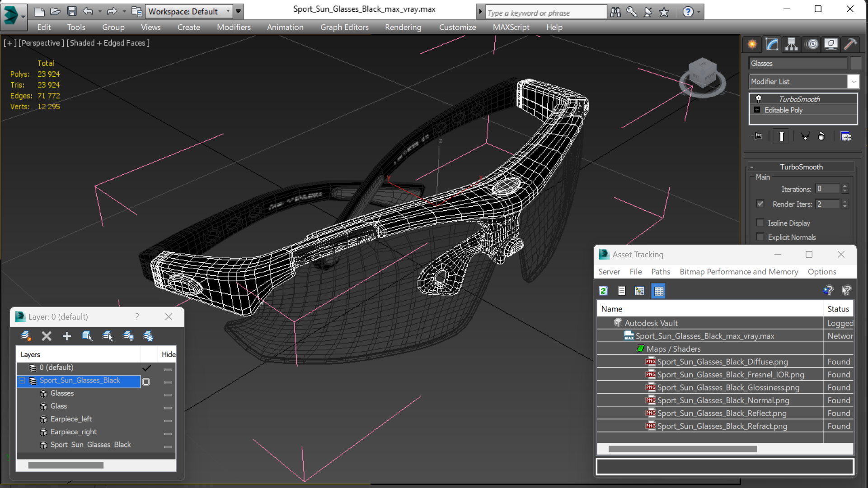Click the Layer dialog horizontal scrollbar

pos(66,465)
